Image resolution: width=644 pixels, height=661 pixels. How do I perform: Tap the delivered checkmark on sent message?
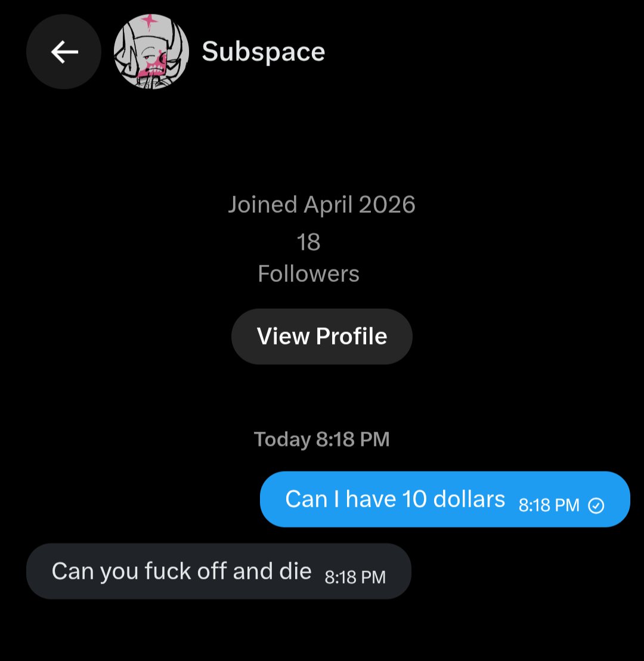[x=596, y=505]
